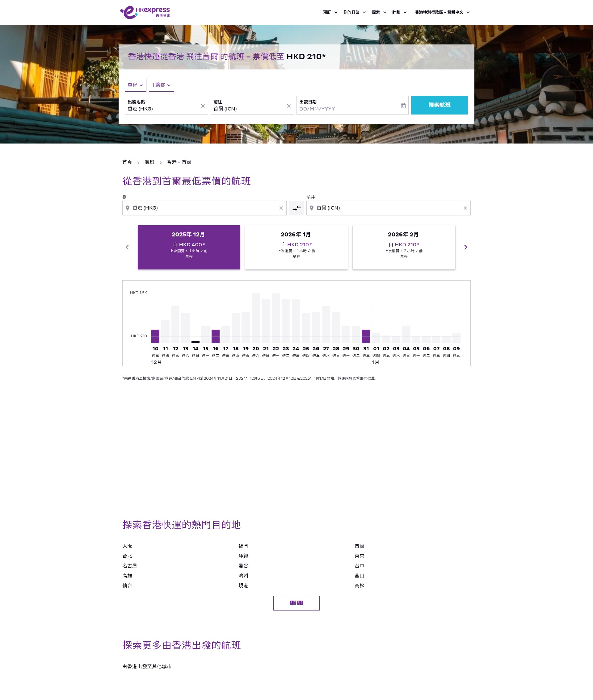The image size is (593, 700).
Task: Select the purple bar for December 31
Action: (x=366, y=336)
